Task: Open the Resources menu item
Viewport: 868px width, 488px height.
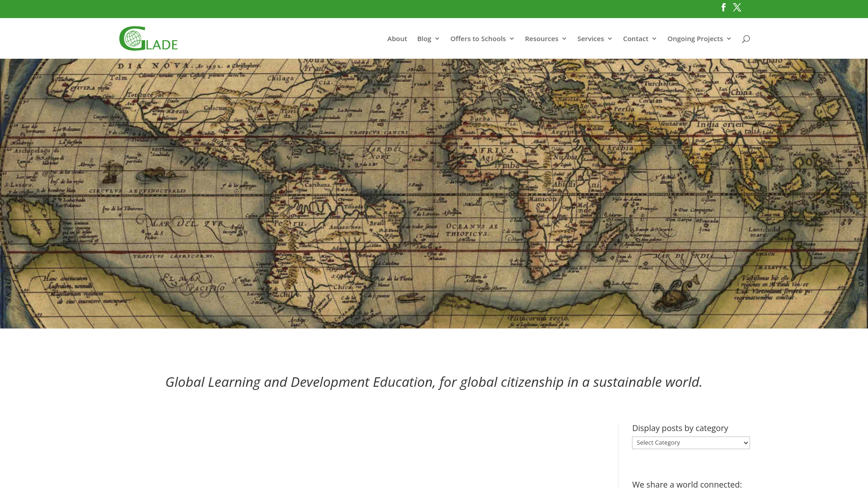Action: point(542,39)
